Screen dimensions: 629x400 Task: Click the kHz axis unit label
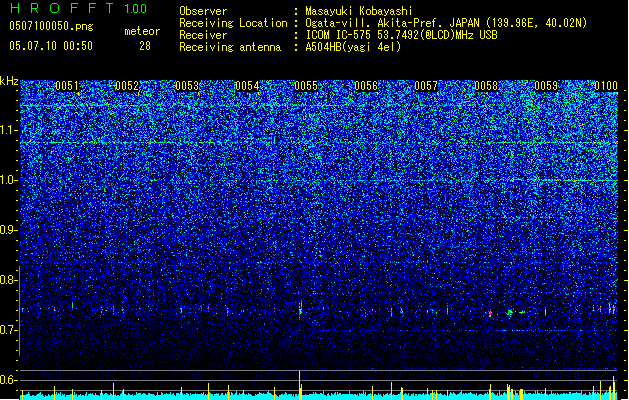click(9, 81)
